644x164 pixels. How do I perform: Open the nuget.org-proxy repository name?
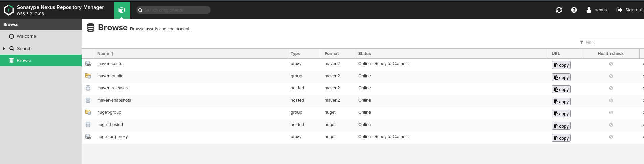pyautogui.click(x=113, y=137)
